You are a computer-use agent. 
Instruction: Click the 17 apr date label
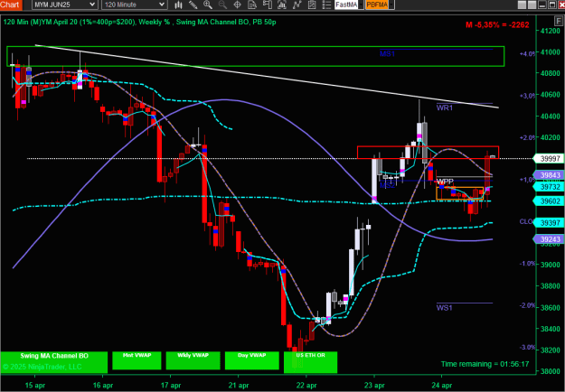pyautogui.click(x=171, y=385)
